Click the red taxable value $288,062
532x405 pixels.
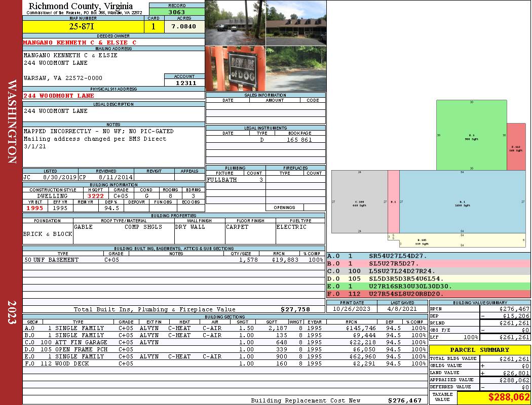pyautogui.click(x=509, y=397)
